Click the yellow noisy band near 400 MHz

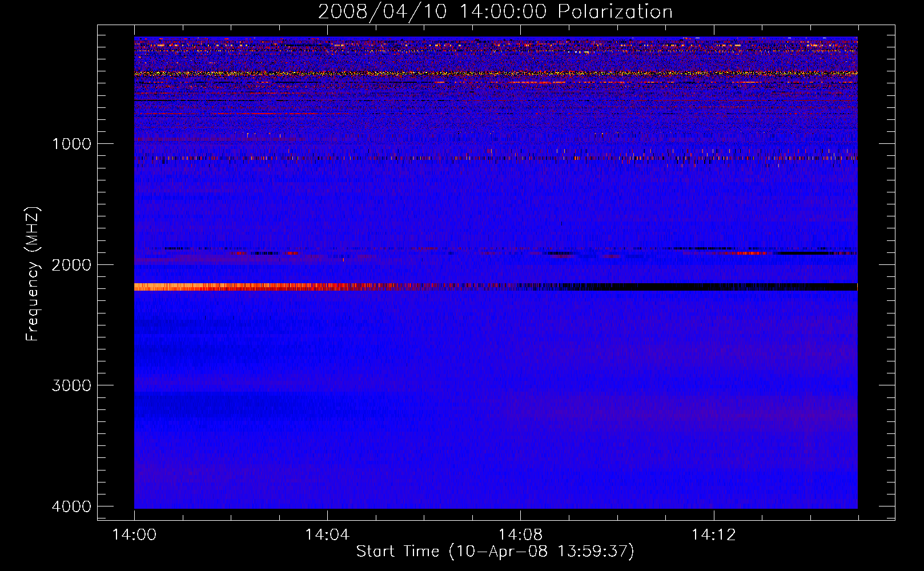(496, 73)
